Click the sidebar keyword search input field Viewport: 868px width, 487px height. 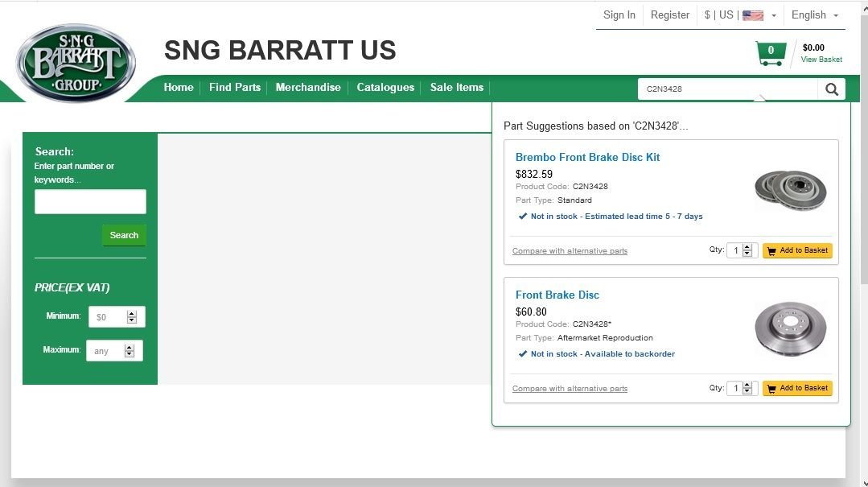pos(90,201)
